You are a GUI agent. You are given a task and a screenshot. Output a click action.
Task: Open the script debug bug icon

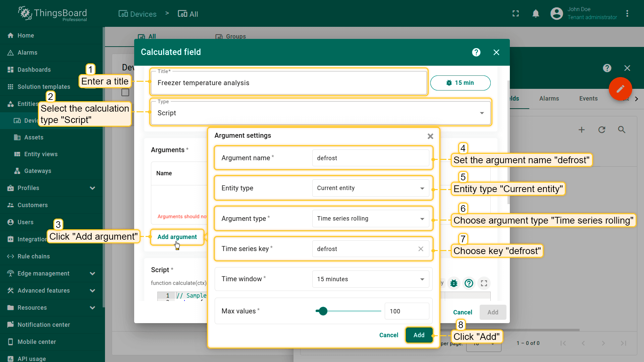click(x=454, y=283)
